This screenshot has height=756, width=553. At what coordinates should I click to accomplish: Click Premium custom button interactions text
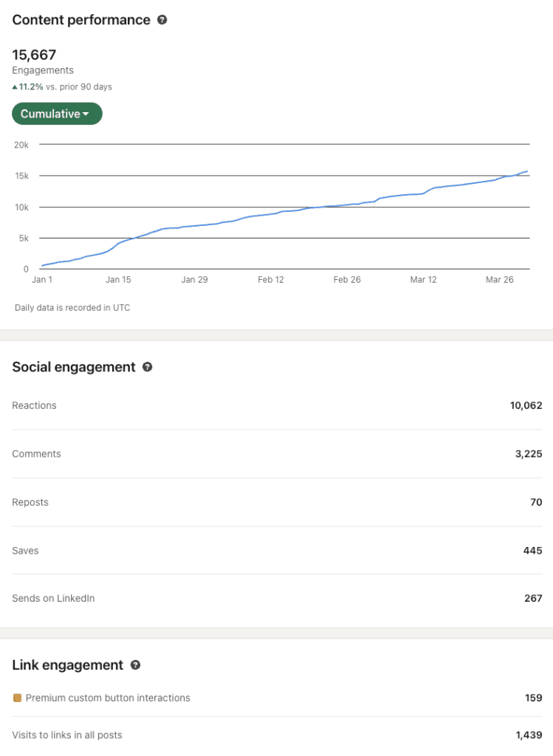(108, 698)
